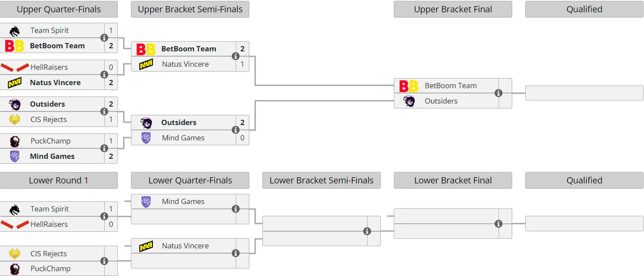Image resolution: width=644 pixels, height=276 pixels.
Task: Show info for Outsiders vs CIS Rejects match
Action: (104, 112)
